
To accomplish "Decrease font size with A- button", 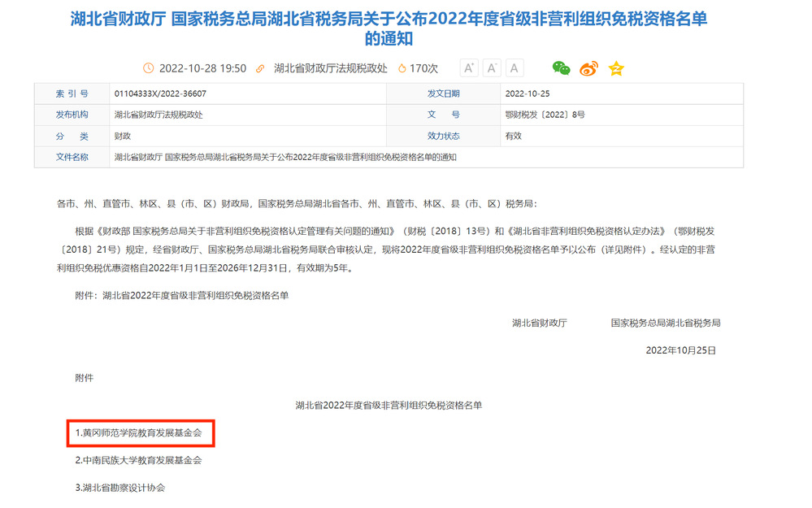I will click(492, 68).
